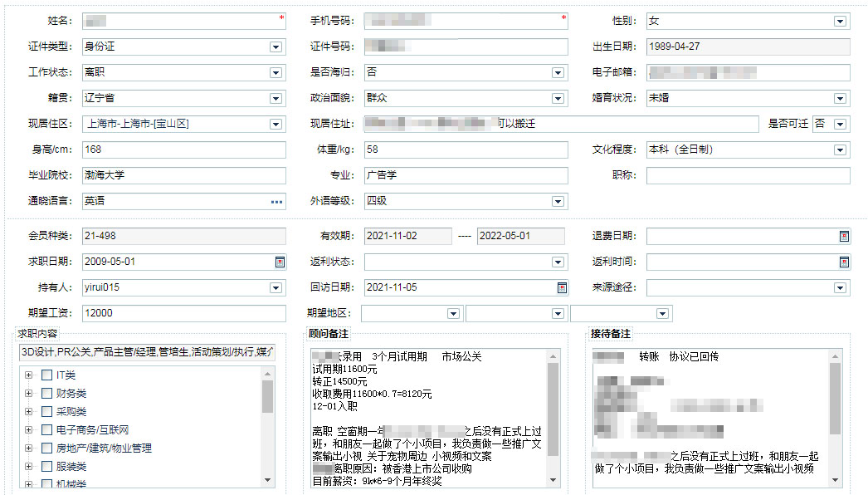The height and width of the screenshot is (495, 868).
Task: Open the 婚育状况 dropdown
Action: [x=840, y=99]
